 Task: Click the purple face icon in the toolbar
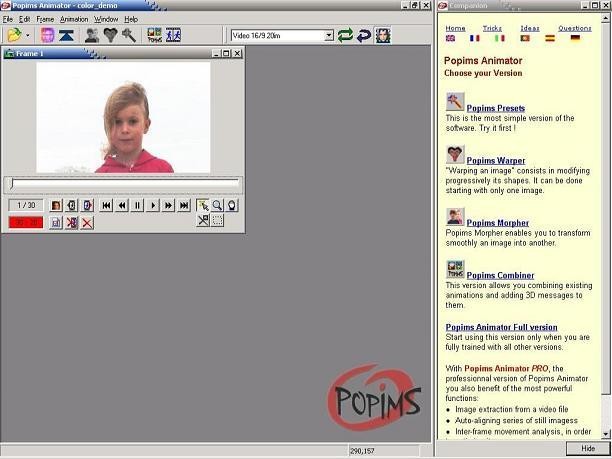48,35
